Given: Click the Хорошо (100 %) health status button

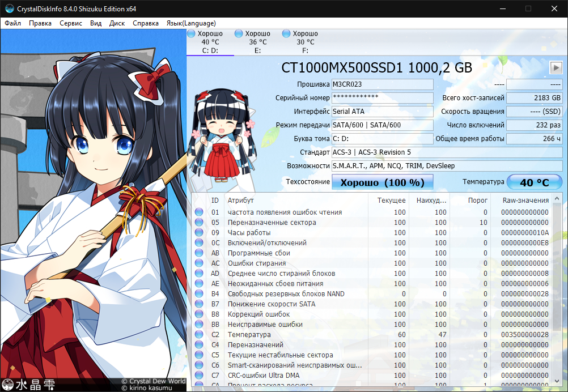Looking at the screenshot, I should 383,182.
